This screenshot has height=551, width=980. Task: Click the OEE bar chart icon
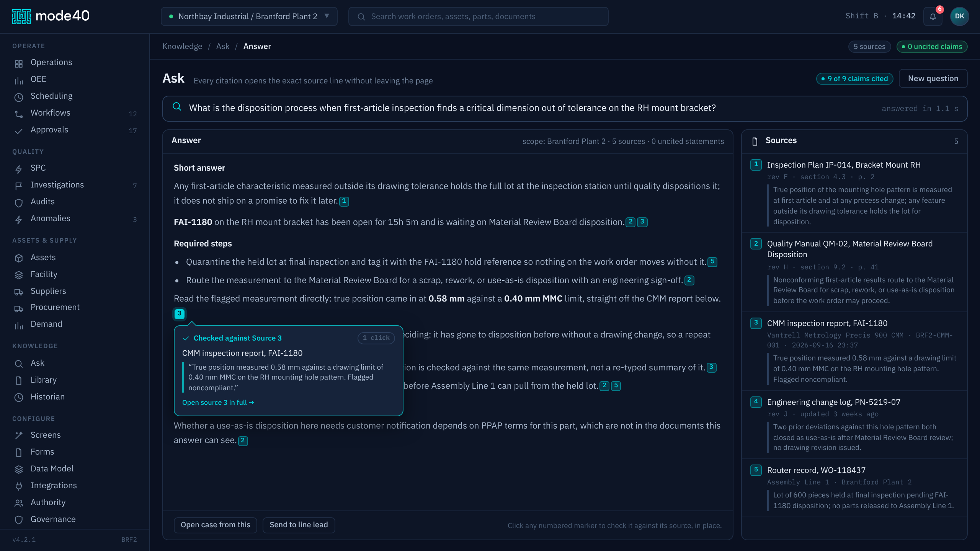click(18, 80)
